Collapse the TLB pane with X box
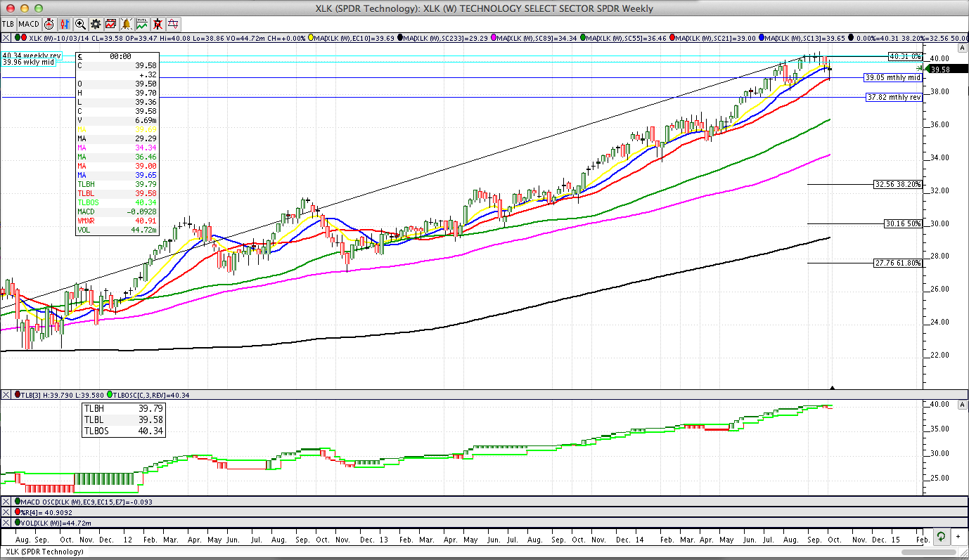This screenshot has width=969, height=560. point(6,395)
